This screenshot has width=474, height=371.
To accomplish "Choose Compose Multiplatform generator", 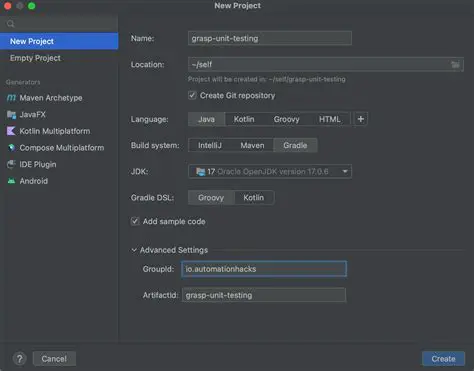I will 59,148.
